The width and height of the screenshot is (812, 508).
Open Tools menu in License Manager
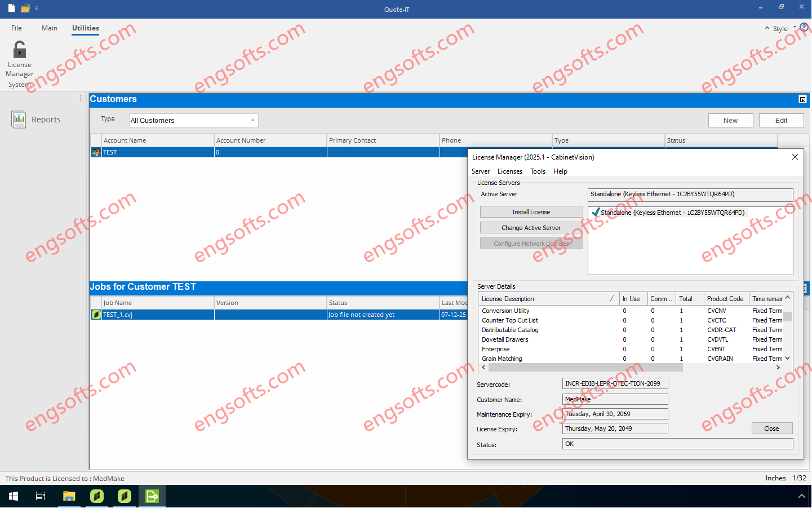pos(538,171)
